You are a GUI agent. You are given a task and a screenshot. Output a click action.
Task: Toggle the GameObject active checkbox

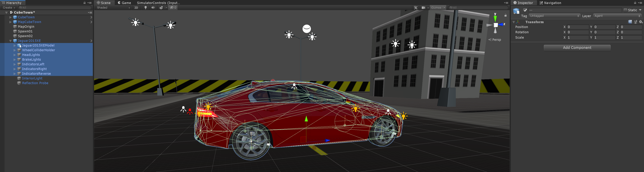pyautogui.click(x=525, y=10)
